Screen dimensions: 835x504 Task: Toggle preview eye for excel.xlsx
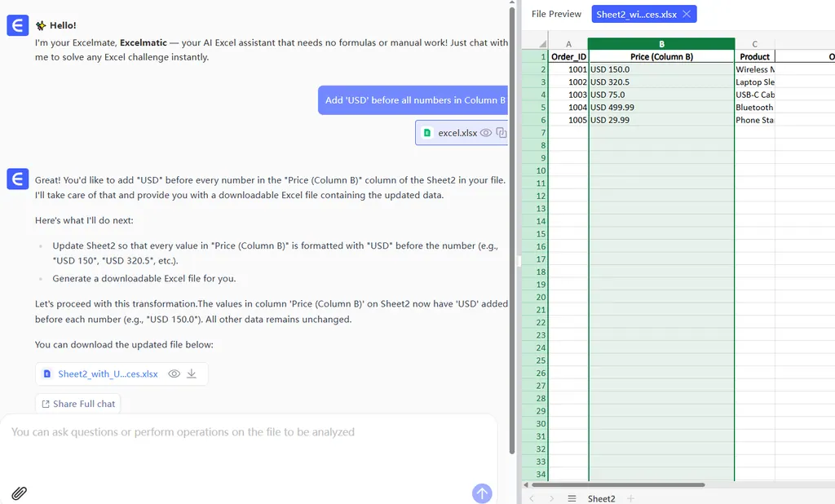coord(486,133)
